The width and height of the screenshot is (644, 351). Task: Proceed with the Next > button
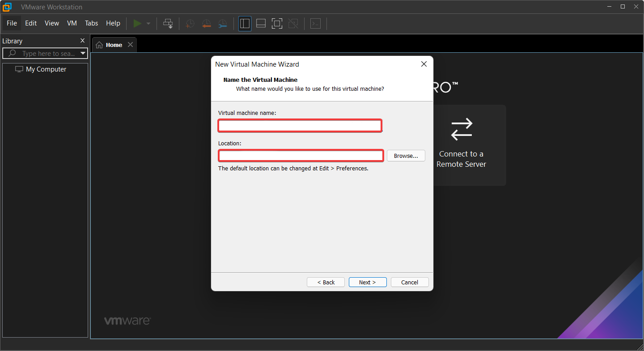point(368,282)
